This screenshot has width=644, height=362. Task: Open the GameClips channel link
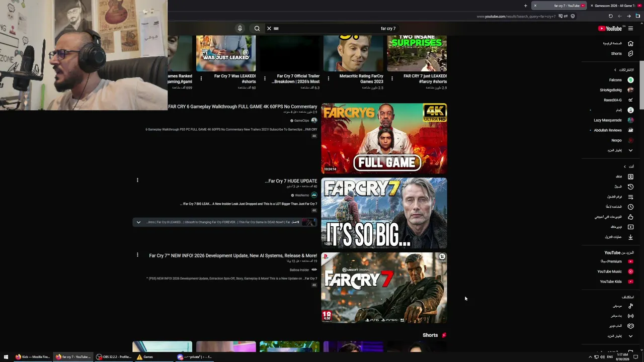click(x=301, y=121)
